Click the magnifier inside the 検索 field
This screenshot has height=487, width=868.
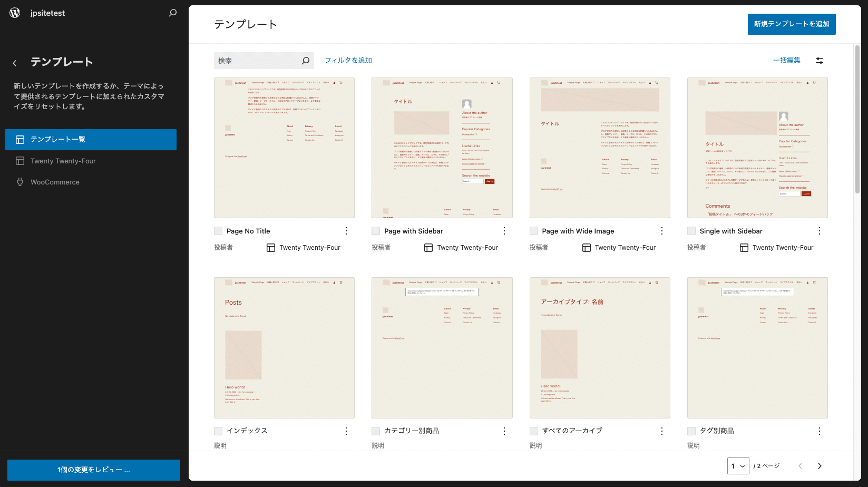[305, 60]
